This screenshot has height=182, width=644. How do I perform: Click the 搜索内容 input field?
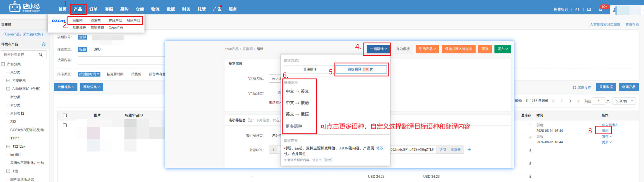pos(122,60)
